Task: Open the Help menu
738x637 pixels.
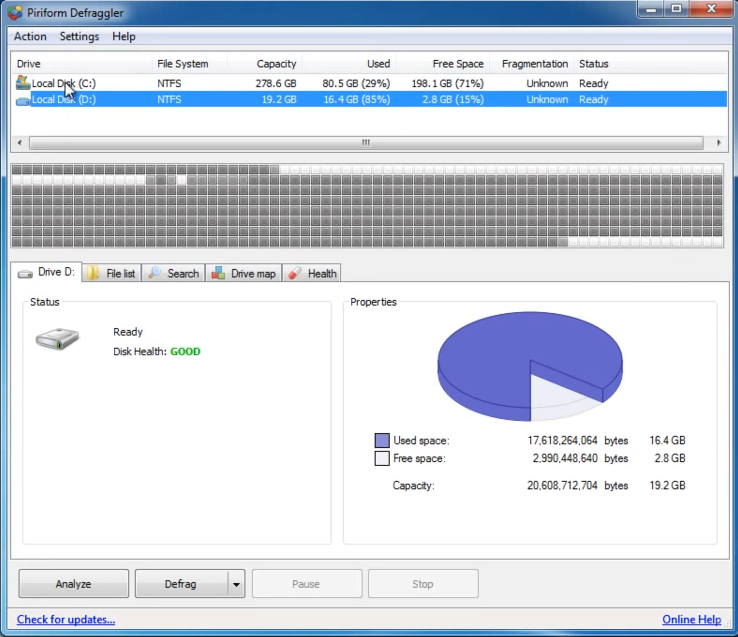Action: [124, 36]
